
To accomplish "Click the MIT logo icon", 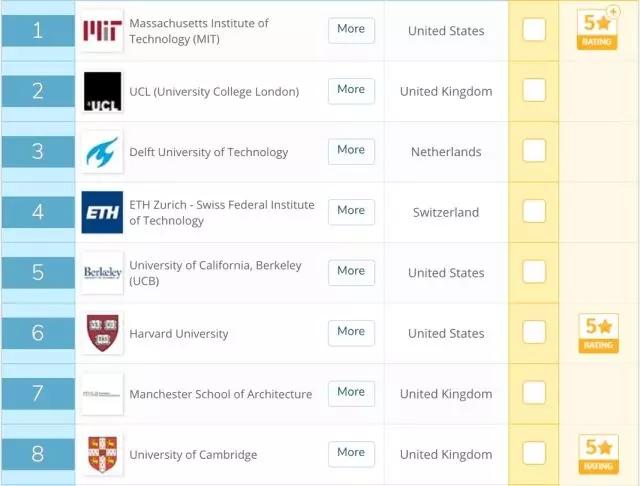I will 102,31.
